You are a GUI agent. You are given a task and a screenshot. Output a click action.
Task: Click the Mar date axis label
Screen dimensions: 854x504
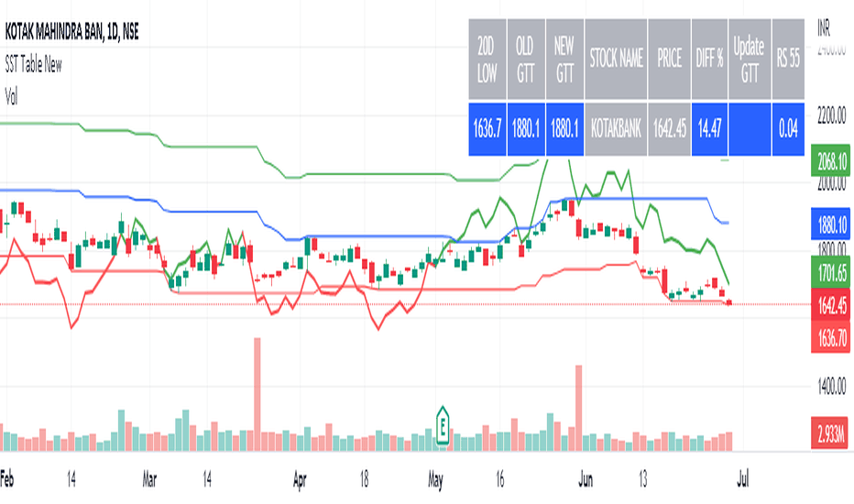click(149, 479)
